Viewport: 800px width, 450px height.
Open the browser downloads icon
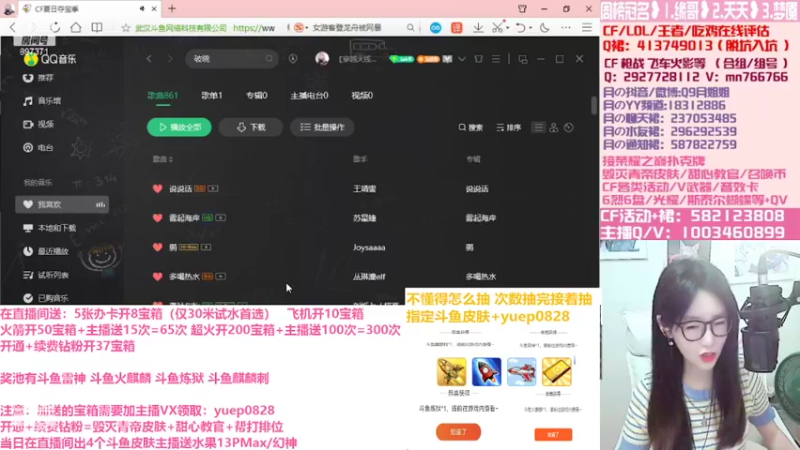click(478, 28)
